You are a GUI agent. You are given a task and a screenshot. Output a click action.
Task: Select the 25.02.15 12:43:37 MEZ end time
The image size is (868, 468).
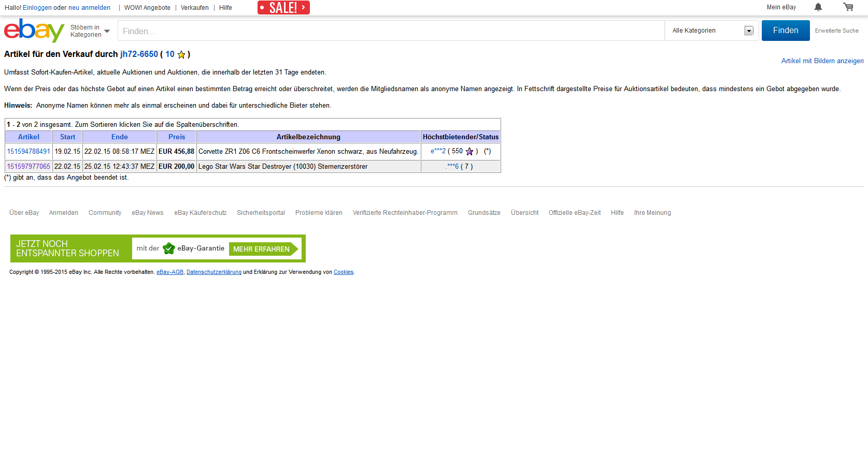pyautogui.click(x=119, y=167)
